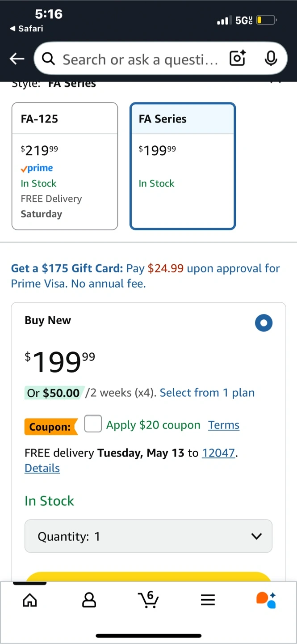
Task: Select the Buy New radio button
Action: pos(264,323)
